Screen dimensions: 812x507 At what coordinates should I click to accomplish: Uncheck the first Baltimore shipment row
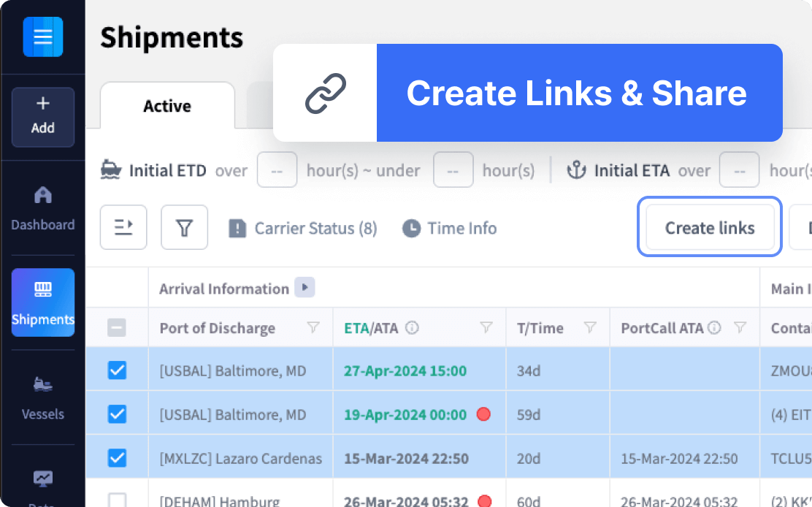(115, 370)
